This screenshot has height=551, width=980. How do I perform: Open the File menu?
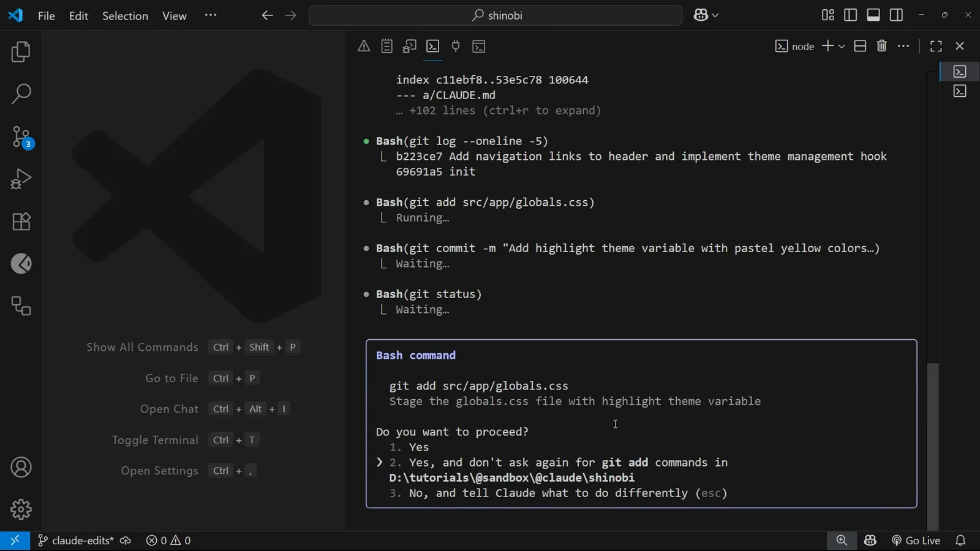click(47, 16)
